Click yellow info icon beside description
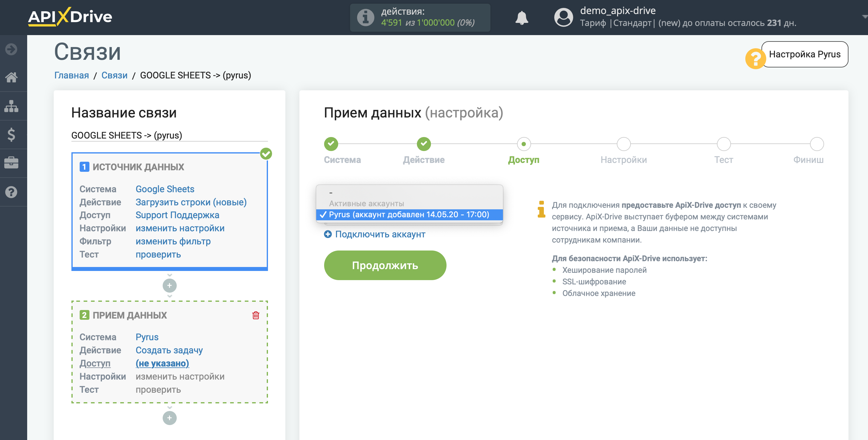Image resolution: width=868 pixels, height=440 pixels. pyautogui.click(x=541, y=209)
